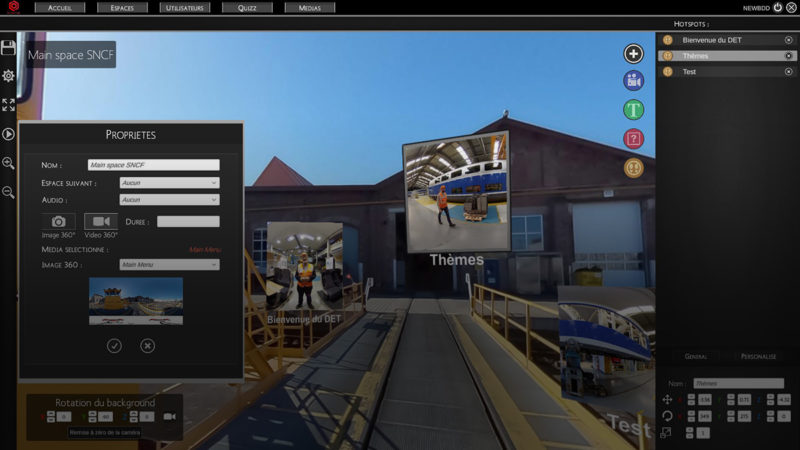Increase the background rotation Z value
The image size is (800, 450).
click(x=134, y=413)
